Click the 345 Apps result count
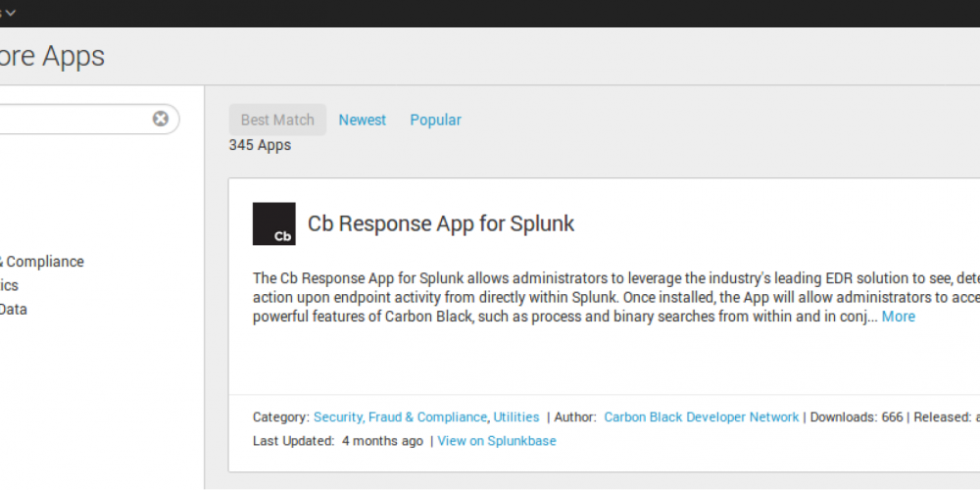This screenshot has width=980, height=490. point(260,145)
